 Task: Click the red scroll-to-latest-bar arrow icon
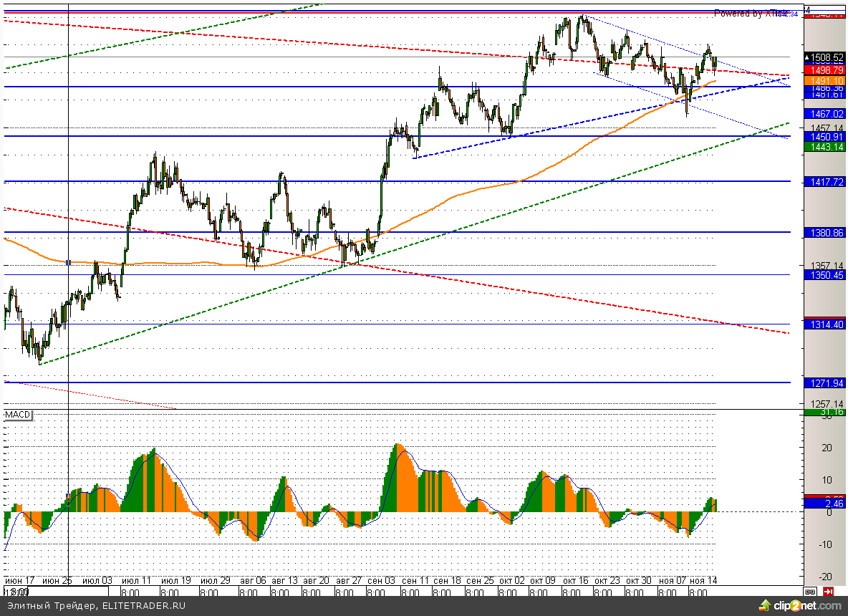coord(828,591)
